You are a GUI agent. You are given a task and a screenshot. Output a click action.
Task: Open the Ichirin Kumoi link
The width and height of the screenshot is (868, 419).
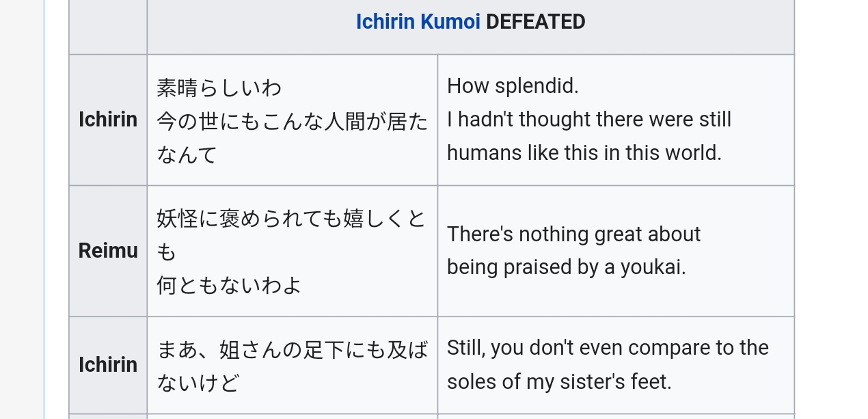(x=418, y=22)
